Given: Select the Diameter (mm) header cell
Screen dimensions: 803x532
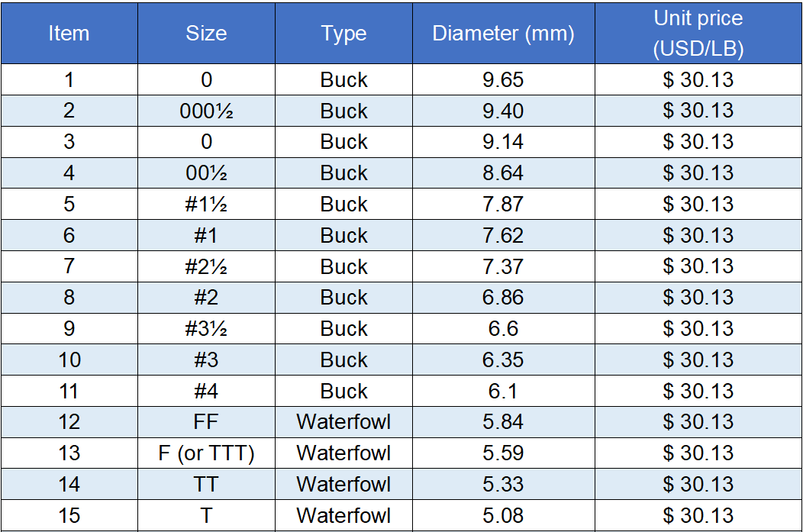Looking at the screenshot, I should pos(504,34).
